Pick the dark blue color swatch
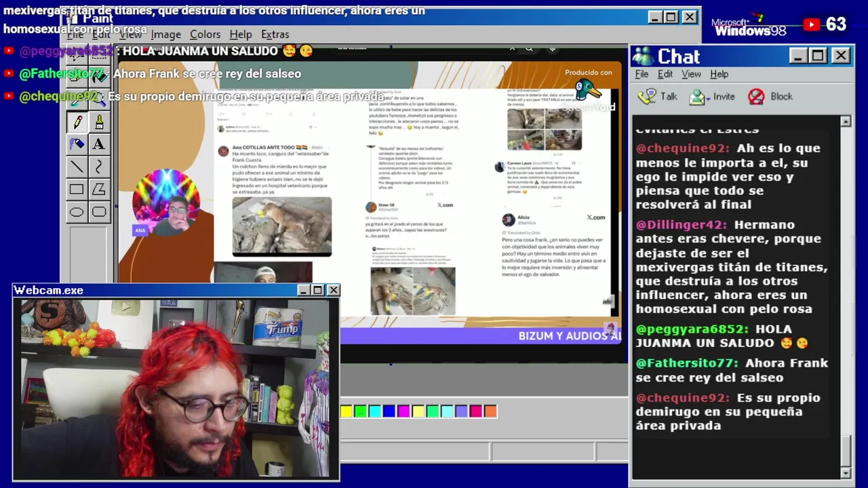This screenshot has width=868, height=488. (389, 411)
